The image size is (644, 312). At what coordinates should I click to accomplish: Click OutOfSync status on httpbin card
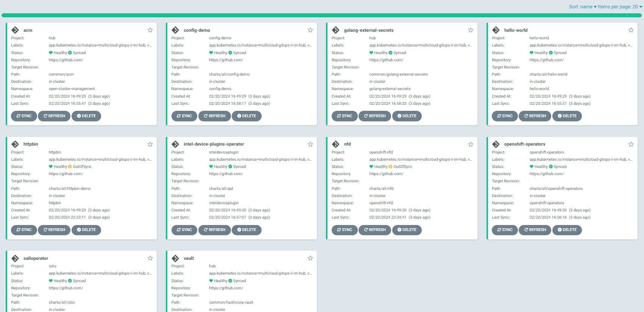(80, 167)
